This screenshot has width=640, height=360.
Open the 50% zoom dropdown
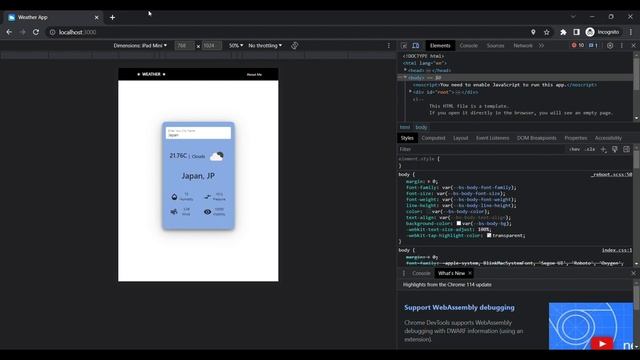[236, 46]
